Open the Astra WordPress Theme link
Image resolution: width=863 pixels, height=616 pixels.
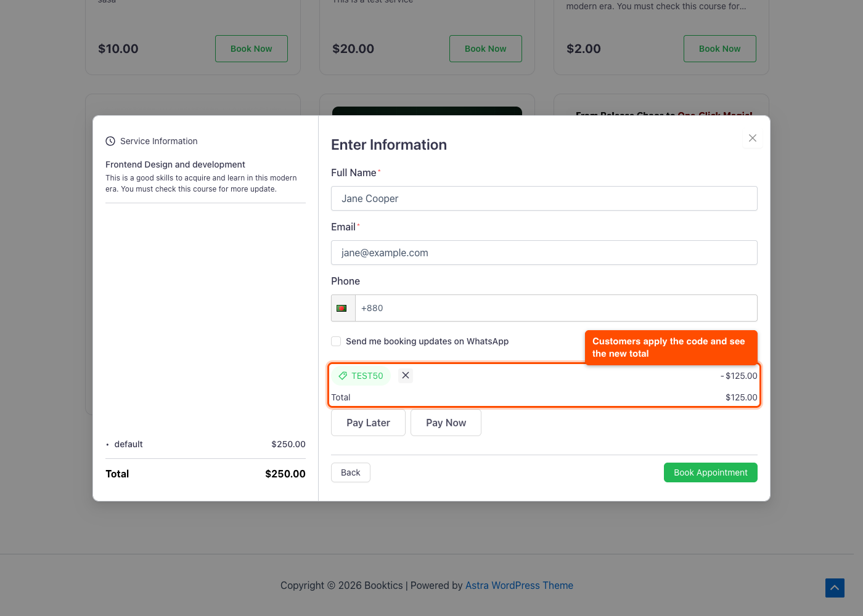point(519,585)
